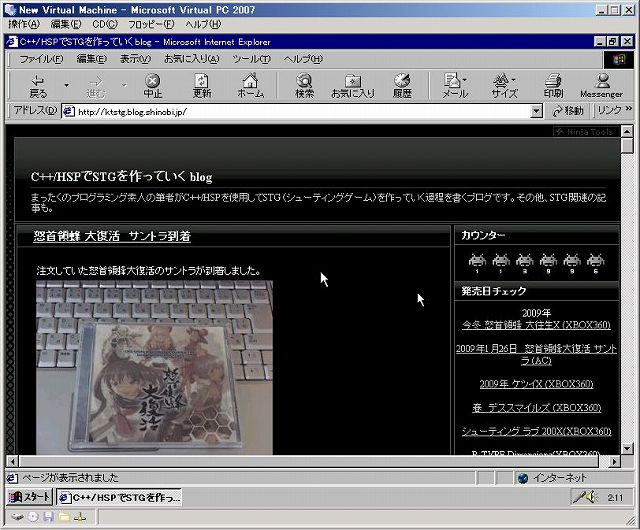Click the taskbar clock 2:11
640x530 pixels.
click(615, 497)
